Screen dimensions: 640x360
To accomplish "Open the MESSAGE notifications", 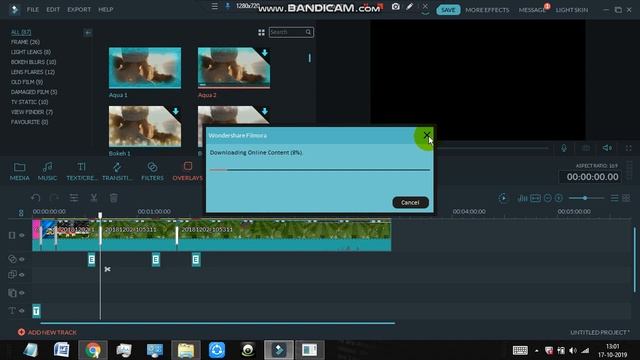I will pos(532,10).
